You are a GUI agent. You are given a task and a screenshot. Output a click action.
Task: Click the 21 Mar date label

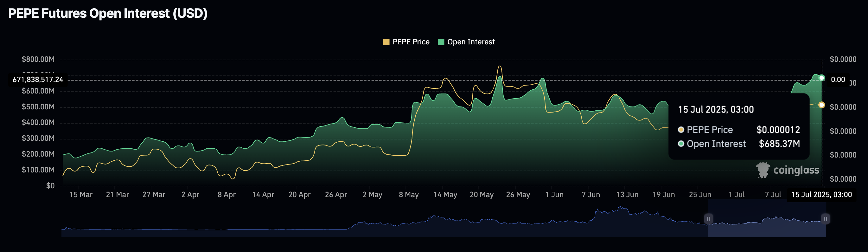117,195
